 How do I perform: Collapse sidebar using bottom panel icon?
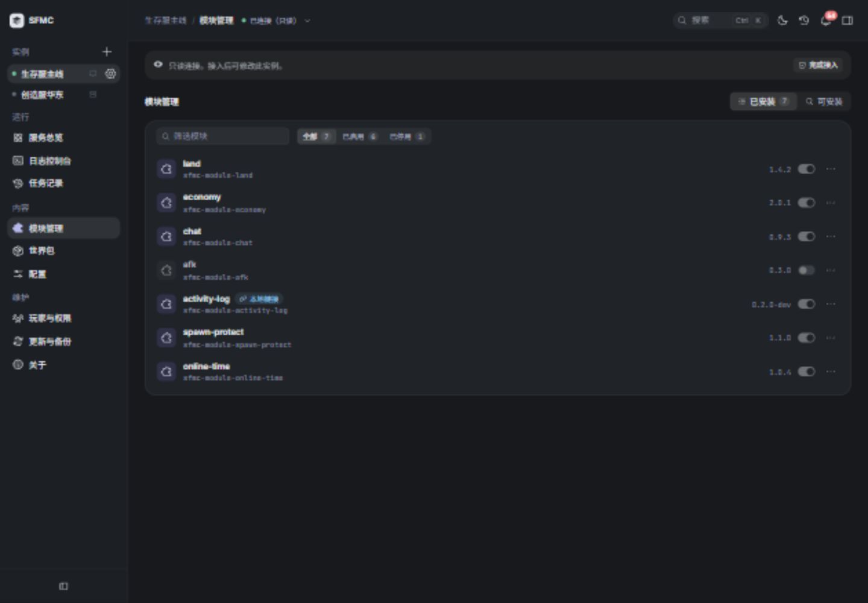tap(63, 586)
